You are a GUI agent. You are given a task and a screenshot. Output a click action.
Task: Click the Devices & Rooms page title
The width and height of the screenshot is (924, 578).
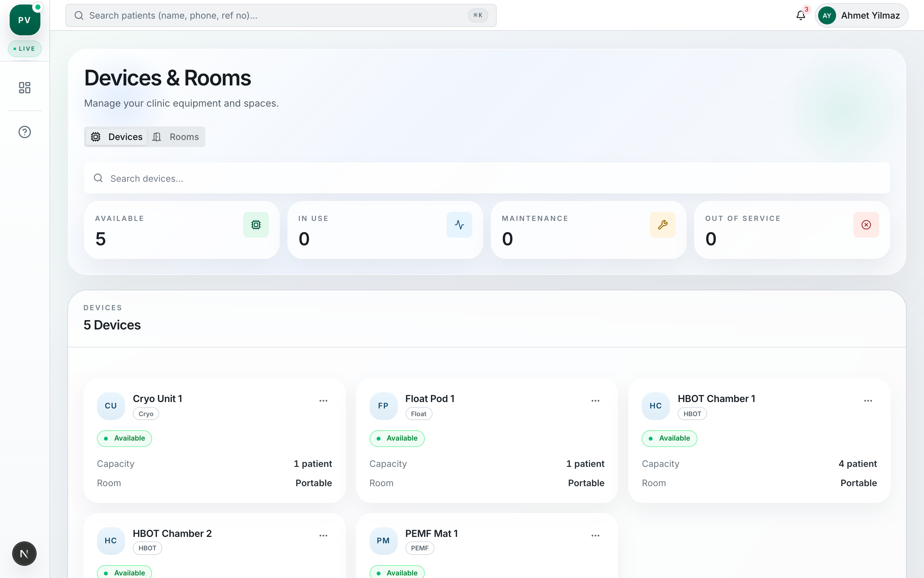[x=167, y=78]
